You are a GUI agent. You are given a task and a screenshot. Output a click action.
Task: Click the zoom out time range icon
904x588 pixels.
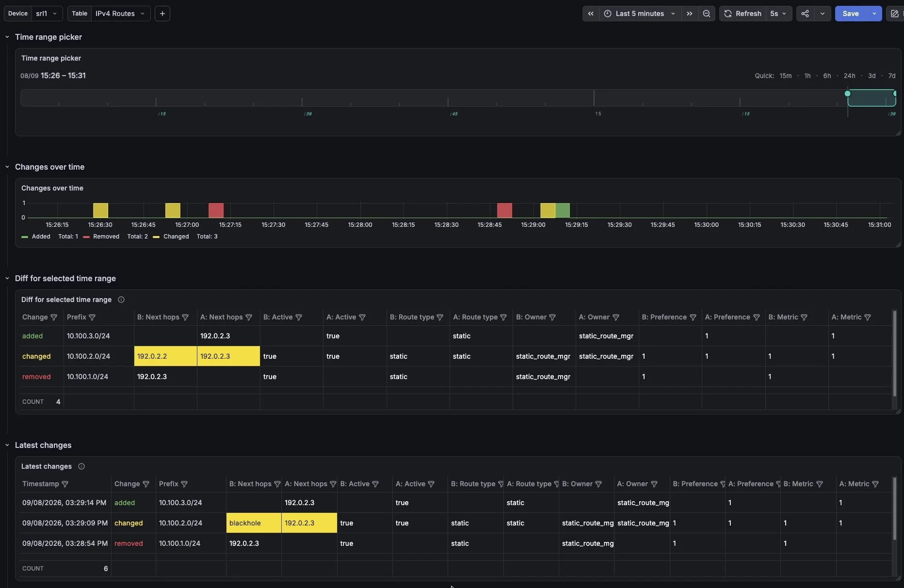706,14
